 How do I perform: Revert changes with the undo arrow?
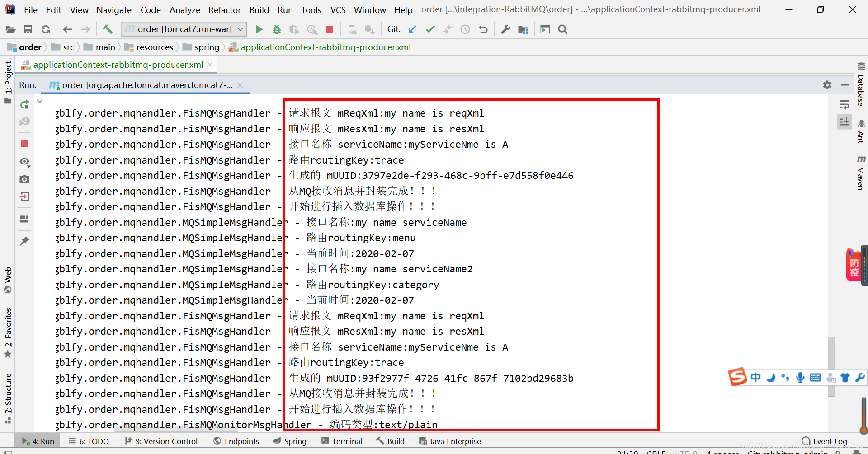click(483, 29)
